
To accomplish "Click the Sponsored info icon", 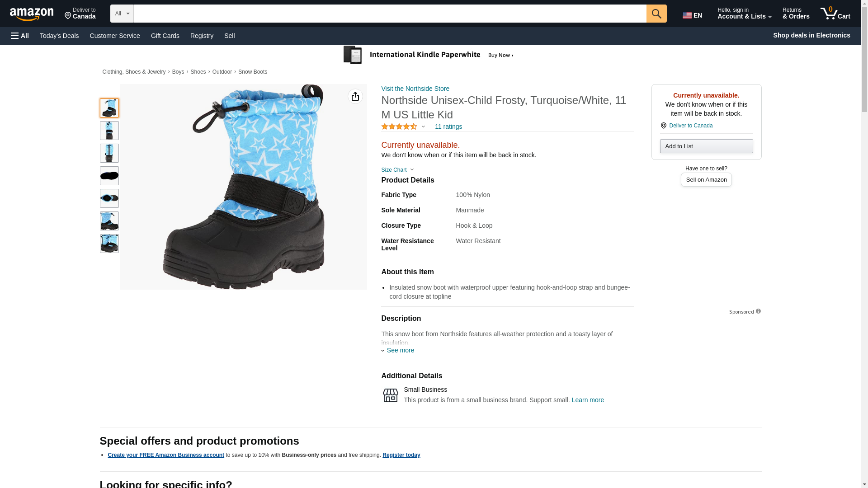I will 758,311.
